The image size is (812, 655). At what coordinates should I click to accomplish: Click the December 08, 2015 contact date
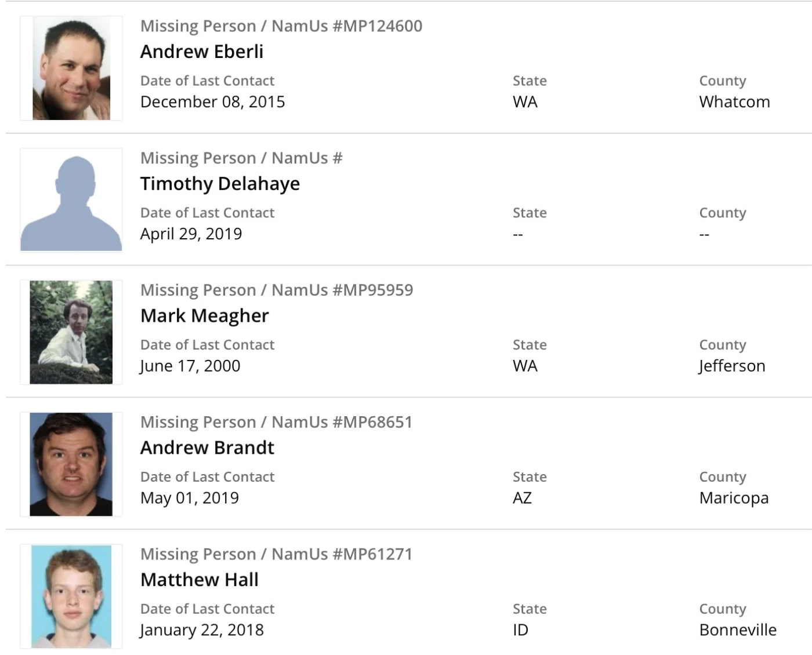coord(213,102)
